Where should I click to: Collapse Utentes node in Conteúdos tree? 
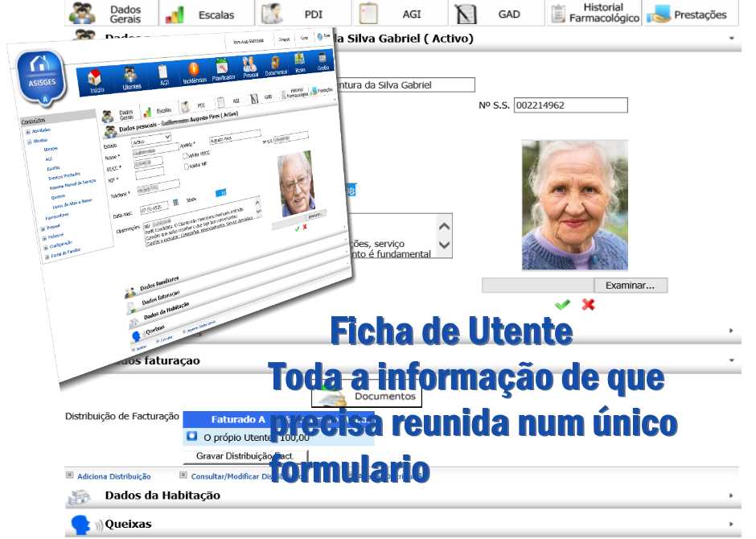[30, 142]
